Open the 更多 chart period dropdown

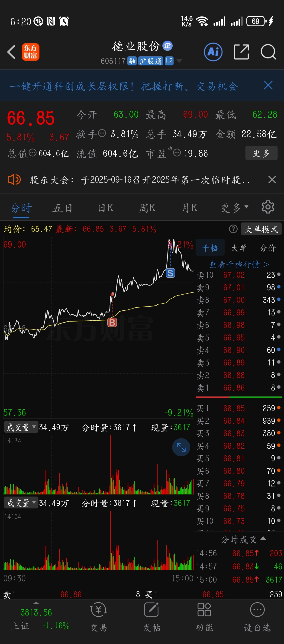coord(234,208)
